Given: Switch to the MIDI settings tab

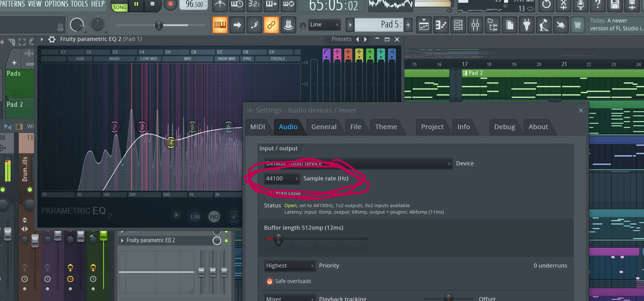Looking at the screenshot, I should pyautogui.click(x=258, y=127).
